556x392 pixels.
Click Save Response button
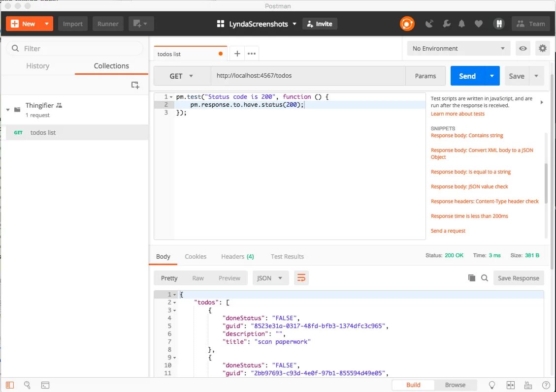[x=518, y=278]
